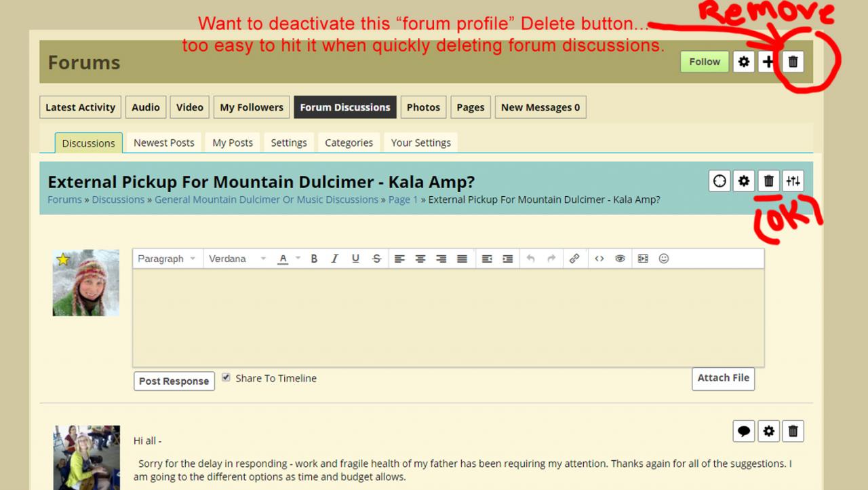Image resolution: width=868 pixels, height=490 pixels.
Task: Insert a link using the editor link icon
Action: pyautogui.click(x=574, y=259)
